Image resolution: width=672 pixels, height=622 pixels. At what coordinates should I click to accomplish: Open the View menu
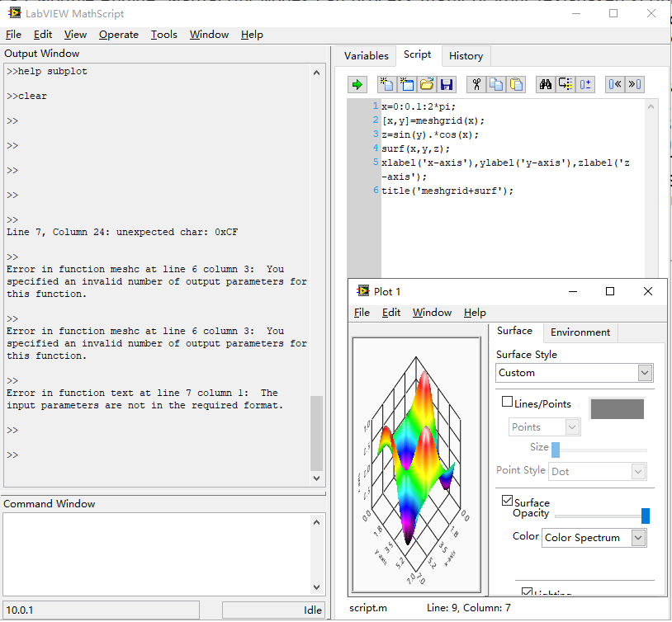coord(75,35)
